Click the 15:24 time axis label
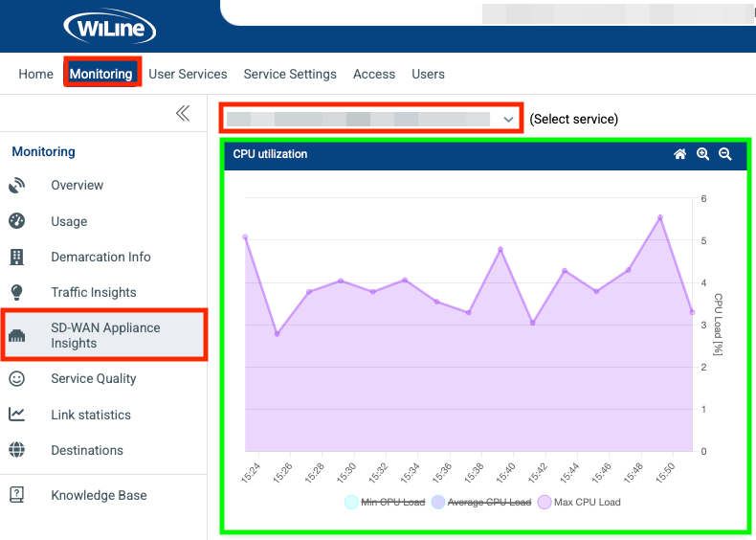The width and height of the screenshot is (756, 540). (x=251, y=472)
